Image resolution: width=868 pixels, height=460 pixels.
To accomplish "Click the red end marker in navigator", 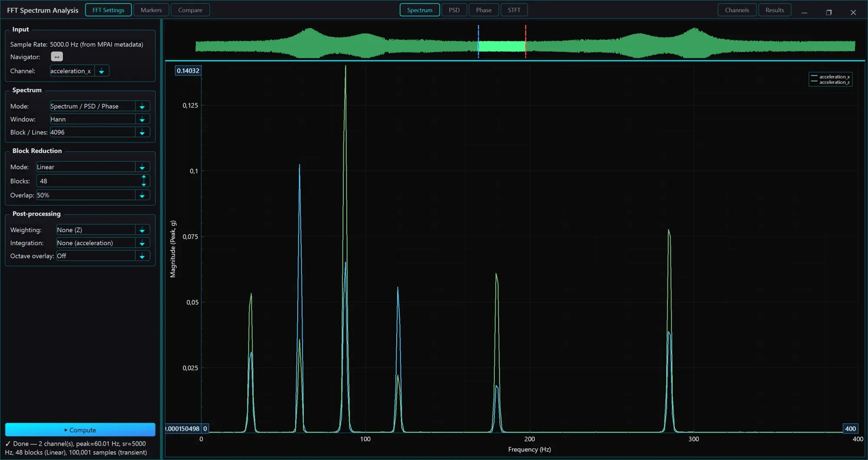I will [x=526, y=41].
